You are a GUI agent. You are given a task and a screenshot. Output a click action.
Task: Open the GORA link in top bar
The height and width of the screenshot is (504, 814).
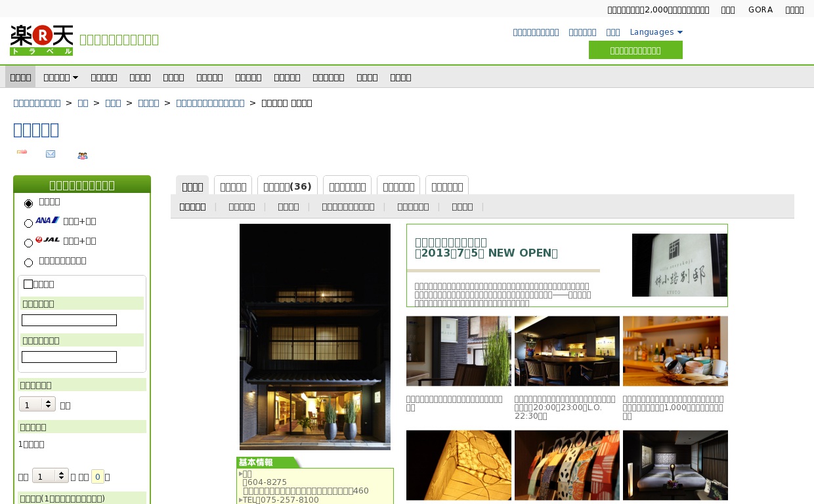(x=760, y=9)
